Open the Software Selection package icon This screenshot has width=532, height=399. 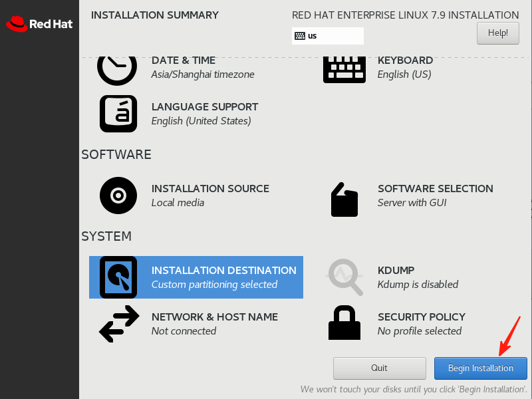click(x=344, y=199)
